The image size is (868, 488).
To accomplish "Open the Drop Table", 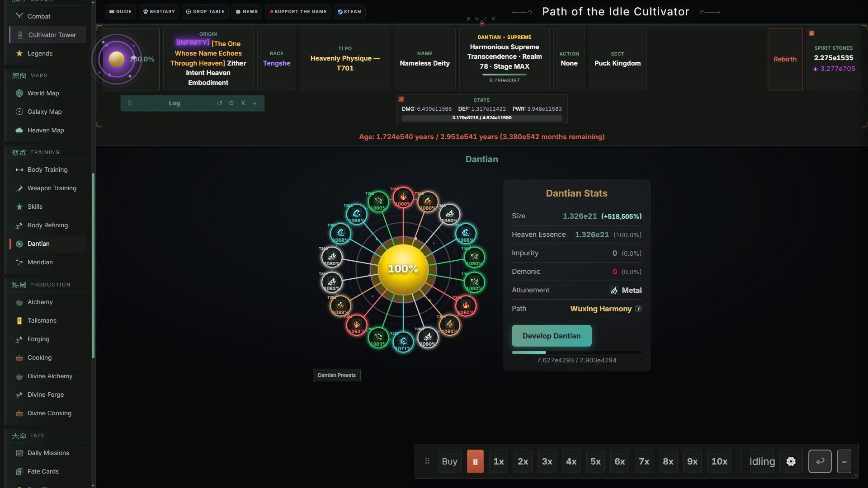I will pyautogui.click(x=205, y=12).
